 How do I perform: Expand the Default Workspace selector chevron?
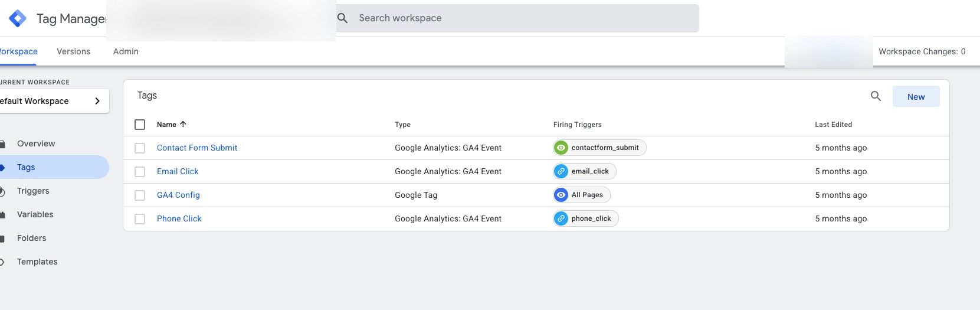coord(97,101)
